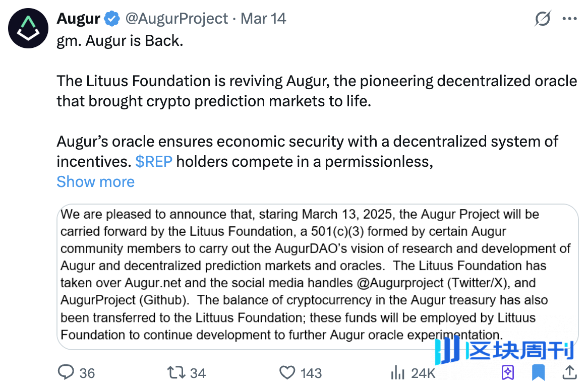Viewport: 588px width, 388px height.
Task: Click the $REP cashtag link
Action: (154, 161)
